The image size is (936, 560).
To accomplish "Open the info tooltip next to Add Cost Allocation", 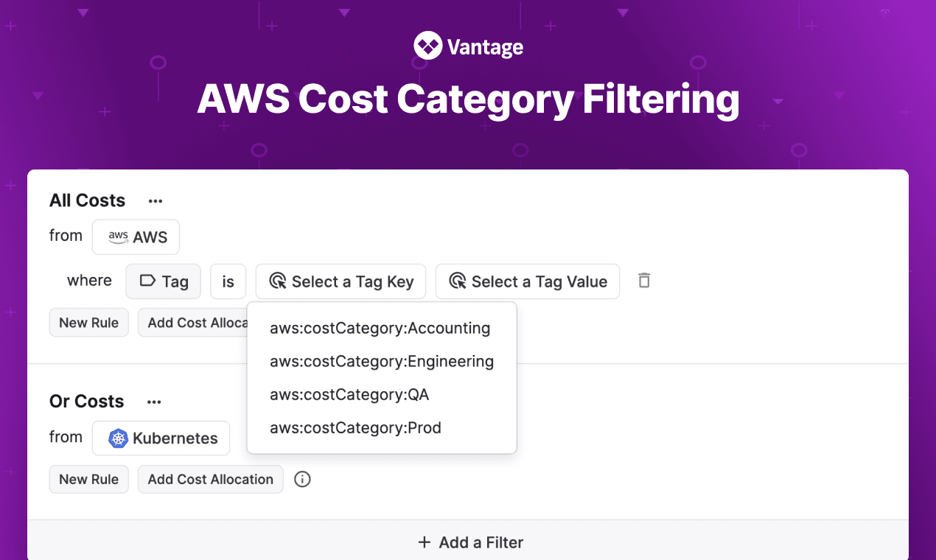I will tap(302, 479).
